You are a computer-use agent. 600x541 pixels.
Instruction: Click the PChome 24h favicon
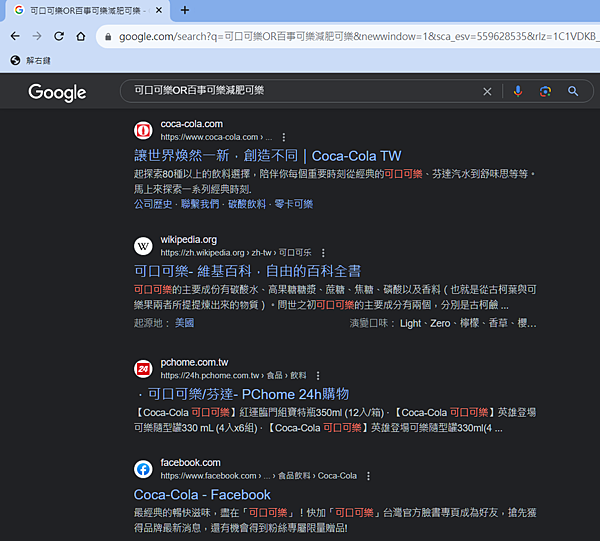coord(143,369)
